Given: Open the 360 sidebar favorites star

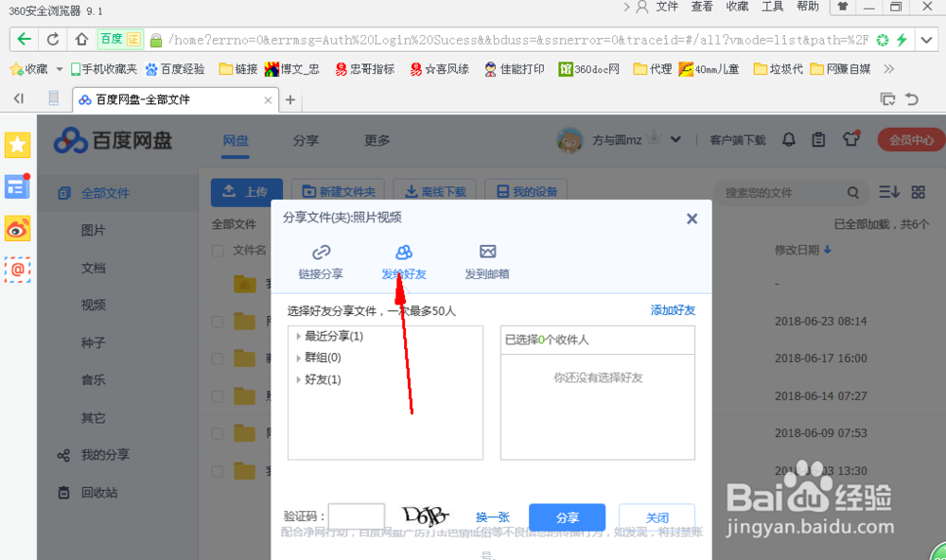Looking at the screenshot, I should [17, 145].
